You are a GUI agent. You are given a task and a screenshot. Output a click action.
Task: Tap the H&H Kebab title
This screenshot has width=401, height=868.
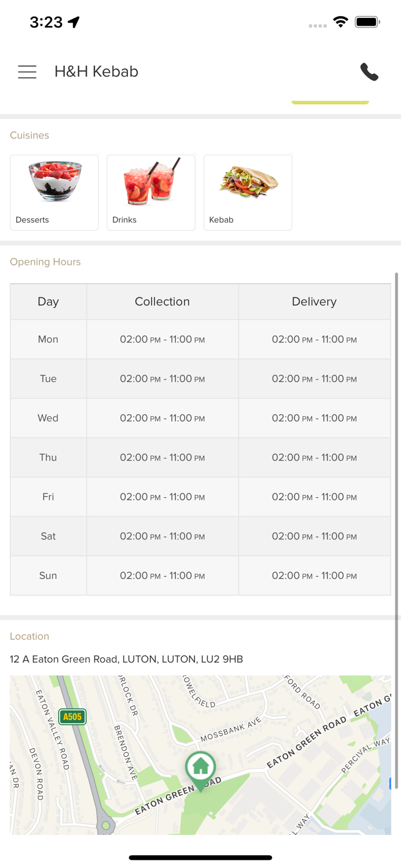click(x=96, y=72)
